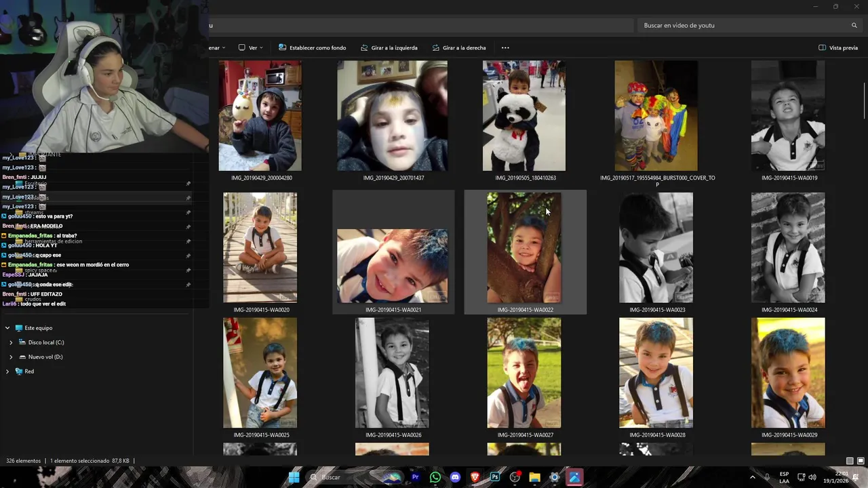Viewport: 868px width, 488px height.
Task: Select thumbnail IMG_20190505_180410263 with panda plush
Action: coord(524,116)
